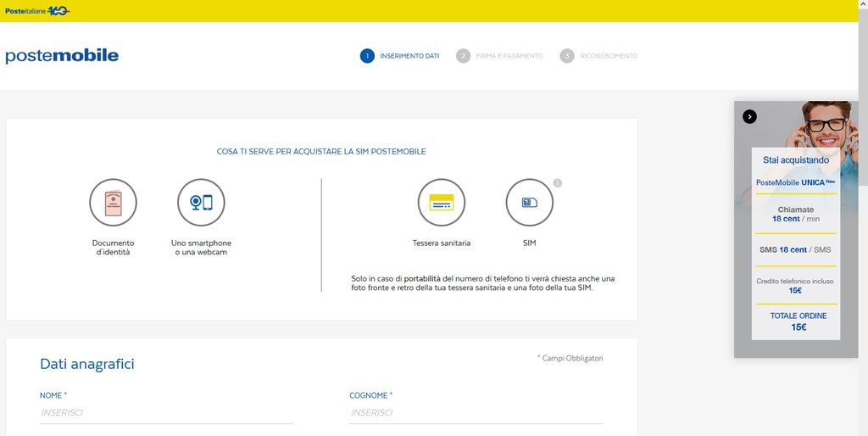Click the 'Solo in caso di portabilità' paragraph
Screen dimensions: 868x436
pos(482,283)
